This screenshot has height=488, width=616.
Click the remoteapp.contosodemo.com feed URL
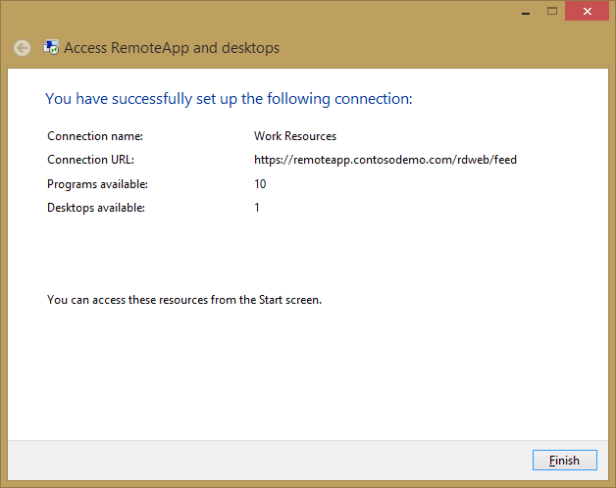click(385, 159)
